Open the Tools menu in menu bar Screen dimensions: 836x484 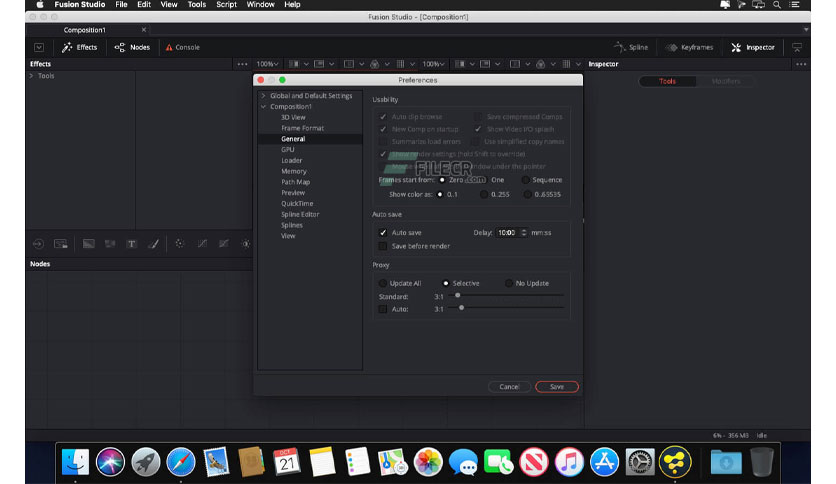pyautogui.click(x=197, y=5)
